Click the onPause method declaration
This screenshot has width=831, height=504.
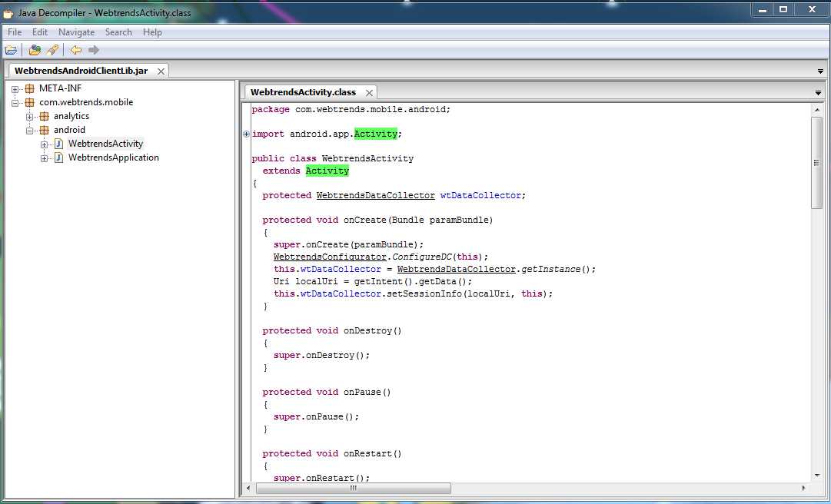pos(327,393)
